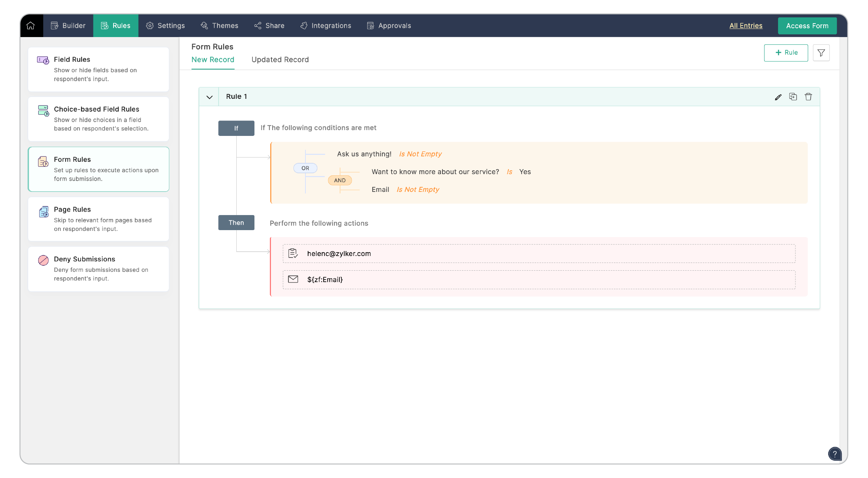868x478 pixels.
Task: Select Page Rules in sidebar
Action: 98,219
